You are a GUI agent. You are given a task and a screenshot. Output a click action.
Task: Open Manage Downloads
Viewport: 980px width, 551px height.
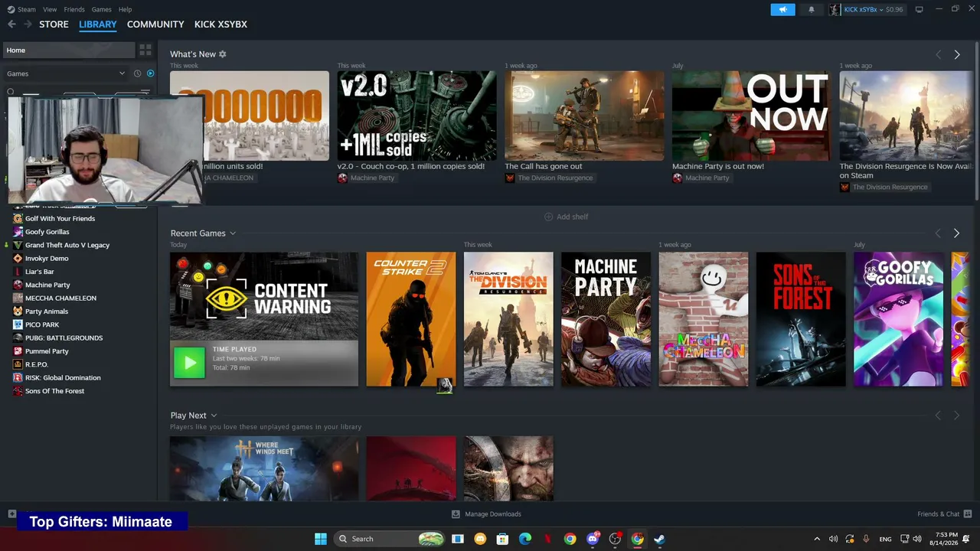click(486, 514)
